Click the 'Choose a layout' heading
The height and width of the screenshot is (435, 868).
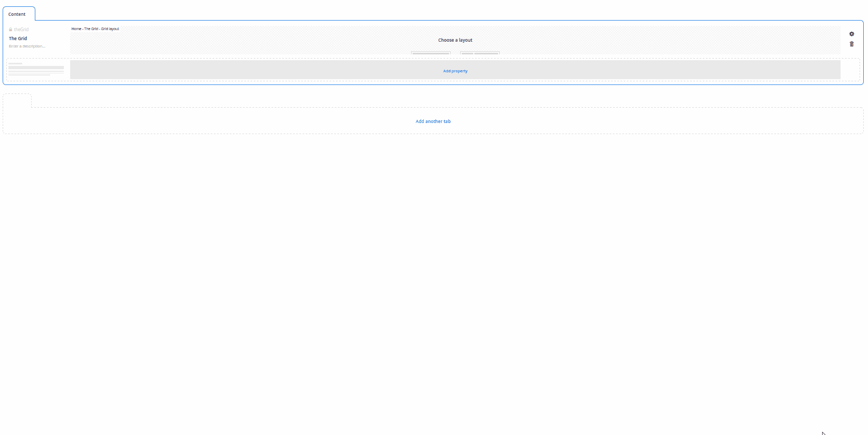pyautogui.click(x=455, y=40)
